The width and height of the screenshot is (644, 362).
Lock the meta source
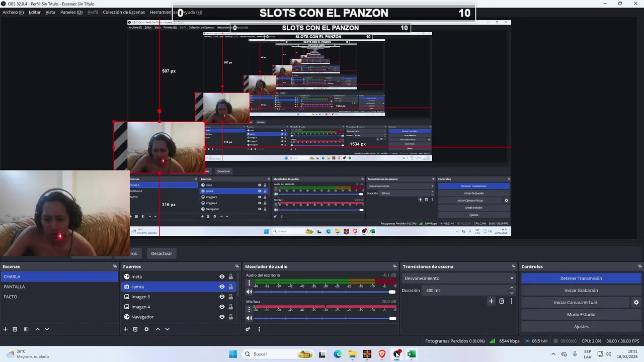pos(231,277)
